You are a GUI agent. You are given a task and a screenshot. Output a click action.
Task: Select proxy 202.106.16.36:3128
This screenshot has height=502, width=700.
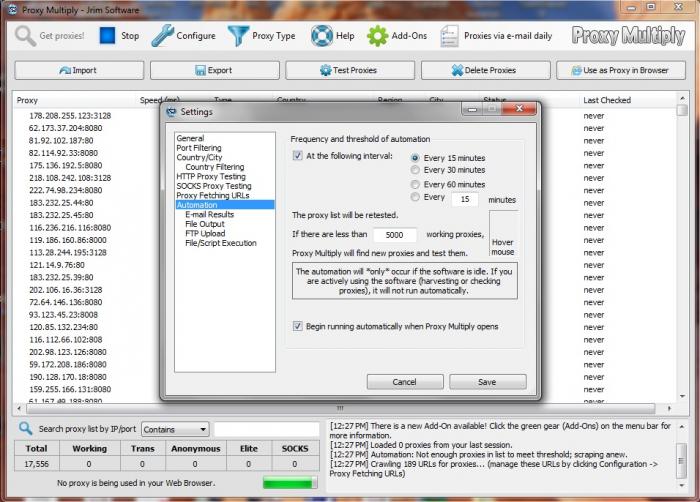point(66,290)
